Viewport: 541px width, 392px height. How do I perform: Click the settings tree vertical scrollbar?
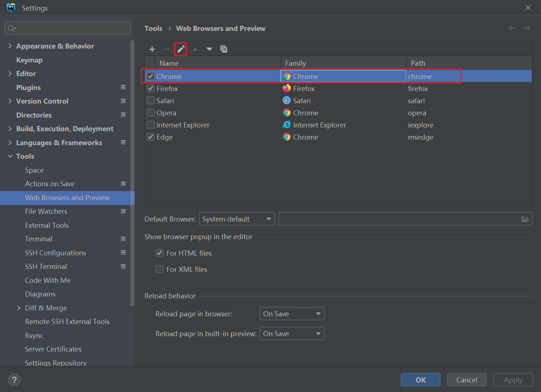tap(132, 173)
